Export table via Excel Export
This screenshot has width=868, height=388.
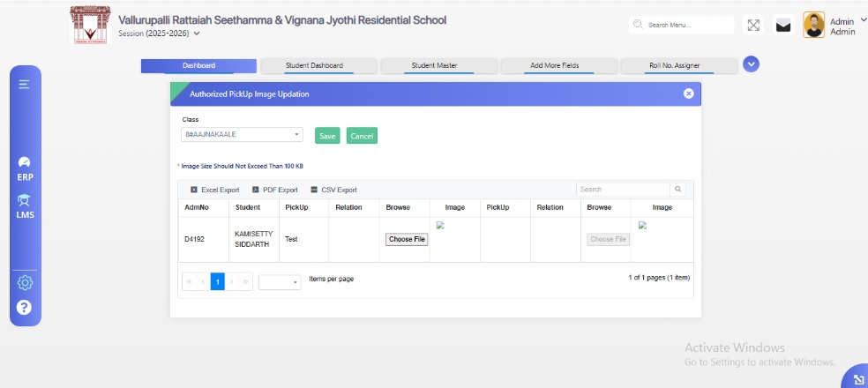[215, 190]
